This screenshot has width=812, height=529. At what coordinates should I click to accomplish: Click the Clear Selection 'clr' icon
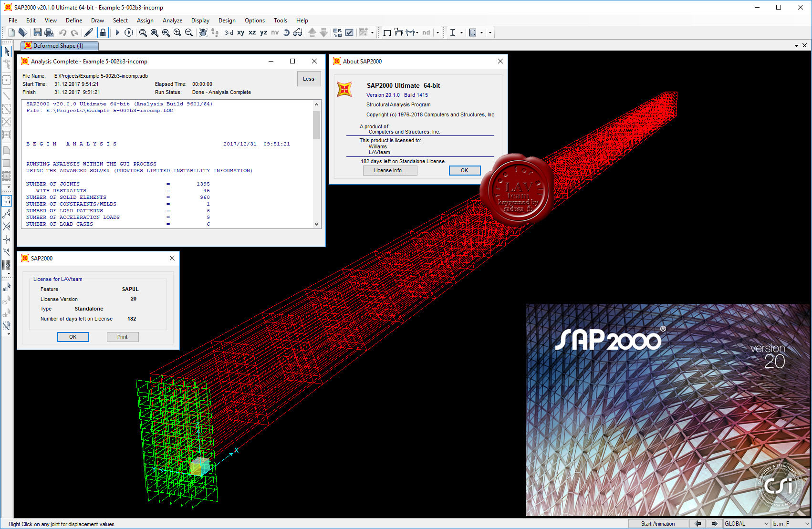(x=6, y=313)
